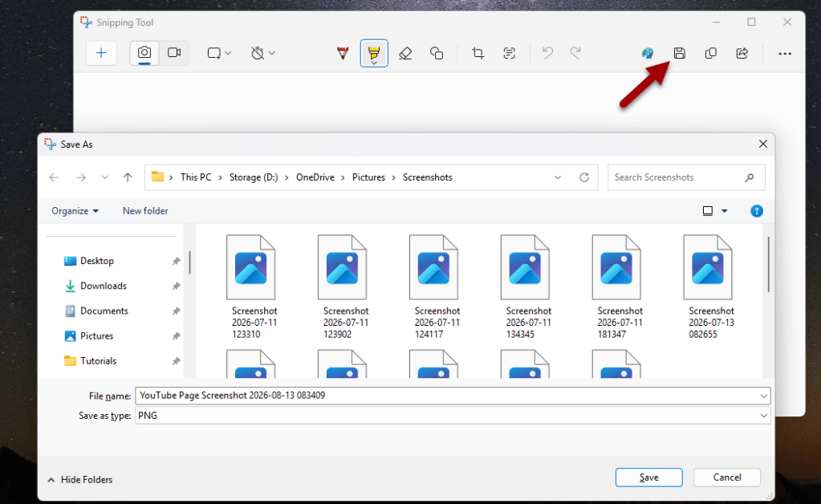The height and width of the screenshot is (504, 821).
Task: Open the See more three-dot menu
Action: [x=784, y=54]
